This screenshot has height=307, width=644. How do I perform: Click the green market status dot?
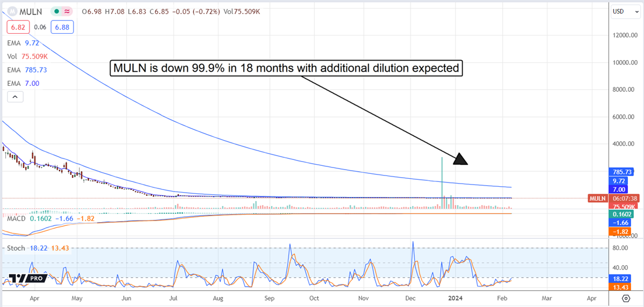coord(57,11)
